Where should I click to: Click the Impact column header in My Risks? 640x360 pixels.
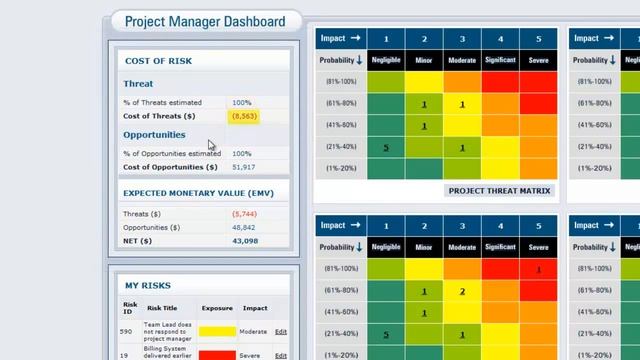[x=255, y=308]
